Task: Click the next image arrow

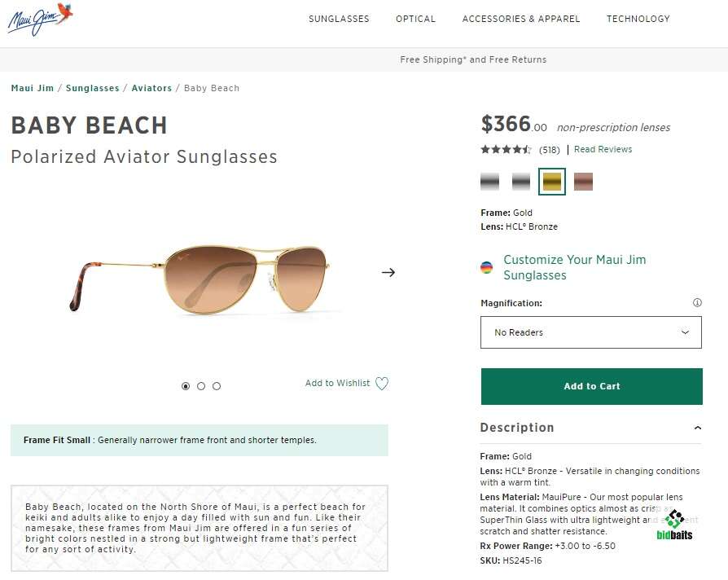Action: (x=388, y=272)
